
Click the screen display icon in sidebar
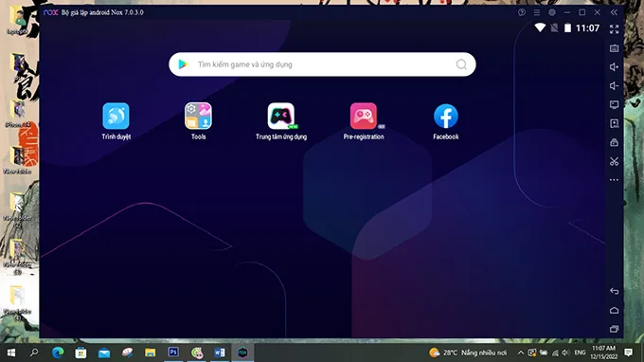[x=614, y=105]
